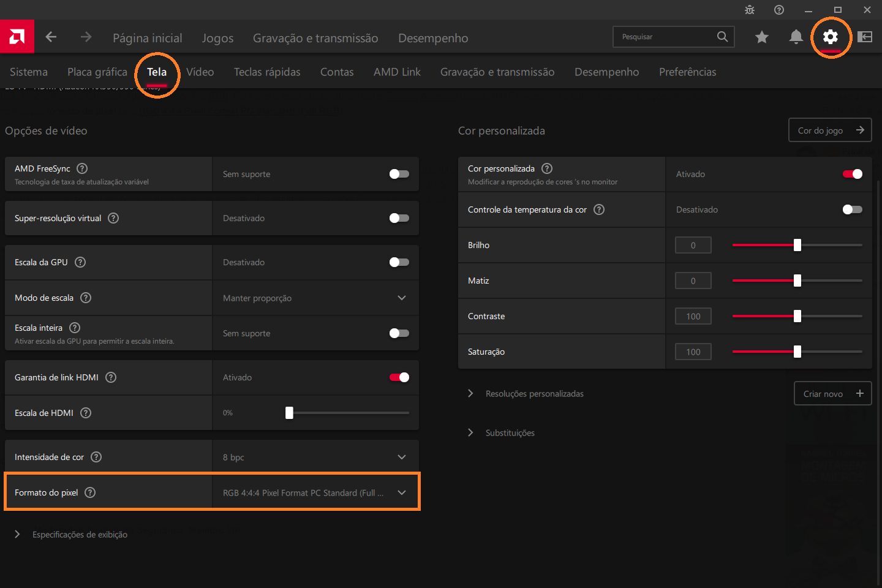Turn off Cor personalizada switch

tap(853, 174)
